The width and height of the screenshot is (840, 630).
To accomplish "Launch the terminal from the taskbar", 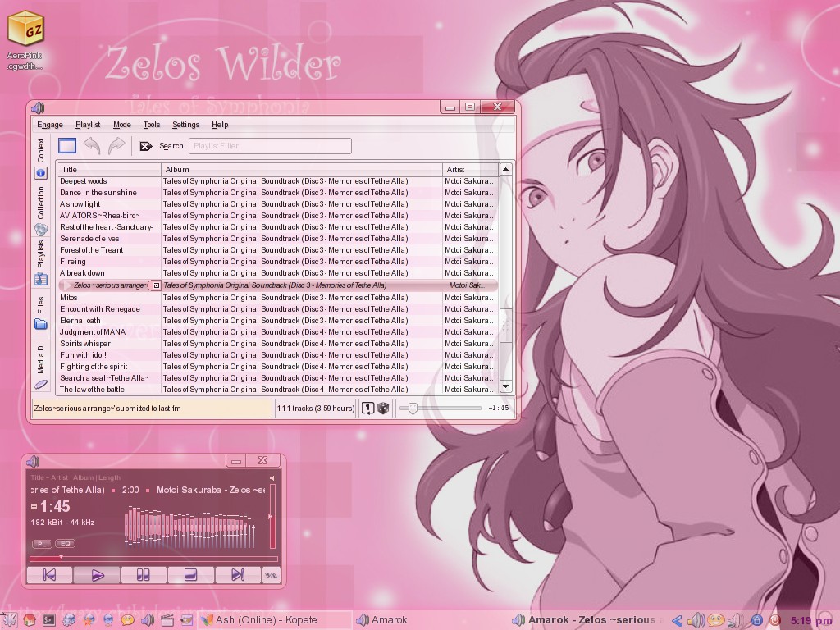I will pos(48,620).
